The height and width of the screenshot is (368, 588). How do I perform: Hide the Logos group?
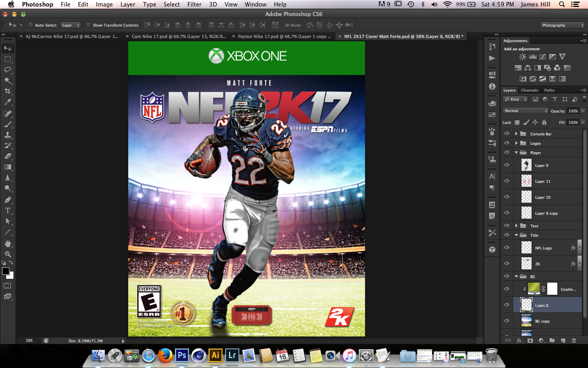point(507,143)
